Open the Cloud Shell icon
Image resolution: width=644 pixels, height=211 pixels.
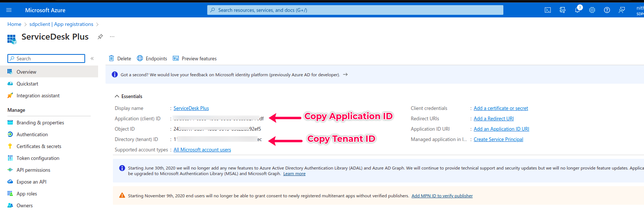tap(548, 10)
